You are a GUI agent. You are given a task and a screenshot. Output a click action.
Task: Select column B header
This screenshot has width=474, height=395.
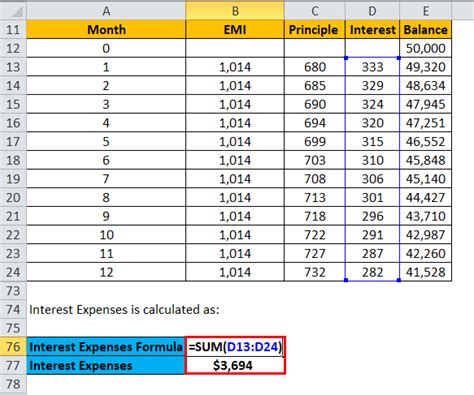235,11
